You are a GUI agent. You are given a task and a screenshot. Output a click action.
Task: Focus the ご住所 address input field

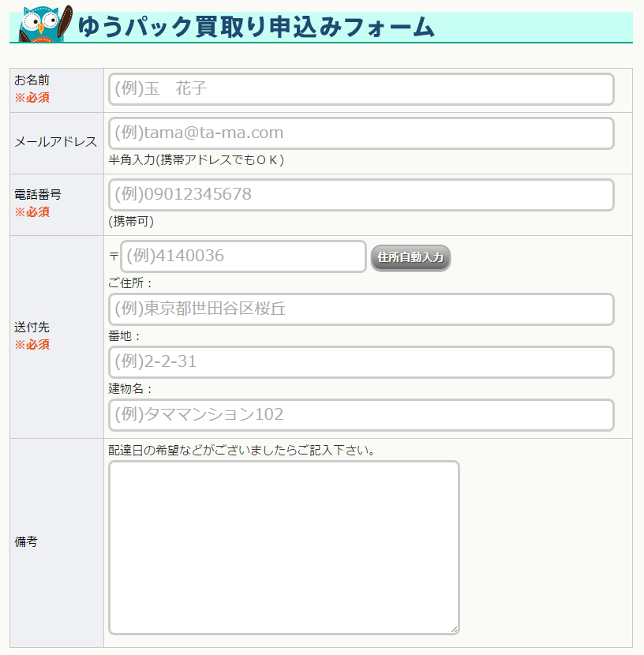[x=361, y=309]
